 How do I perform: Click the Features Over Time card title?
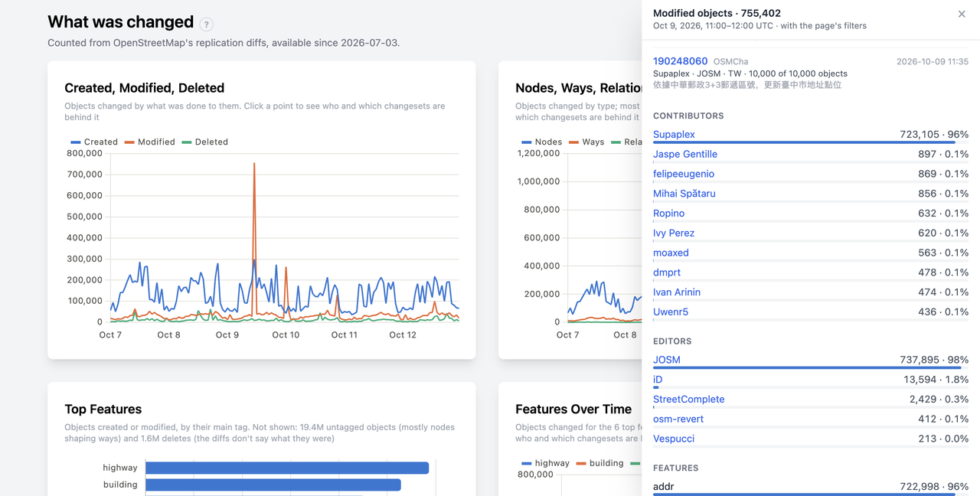pyautogui.click(x=573, y=409)
